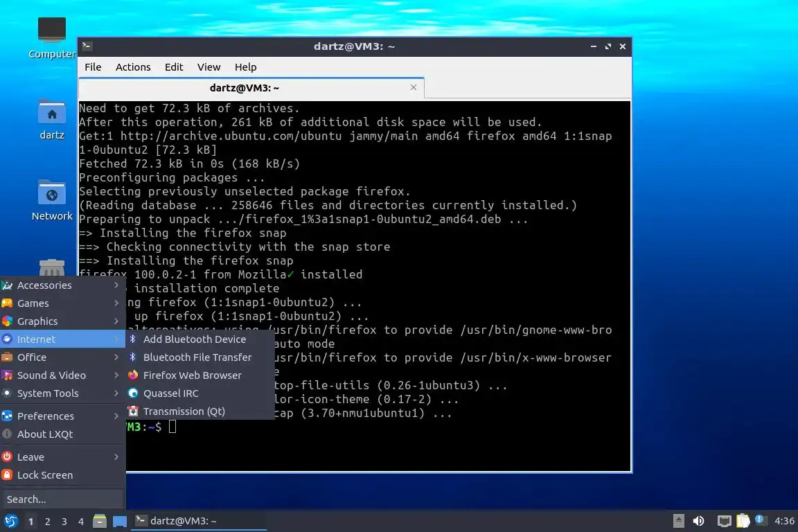
Task: Expand the System Tools category
Action: [62, 393]
